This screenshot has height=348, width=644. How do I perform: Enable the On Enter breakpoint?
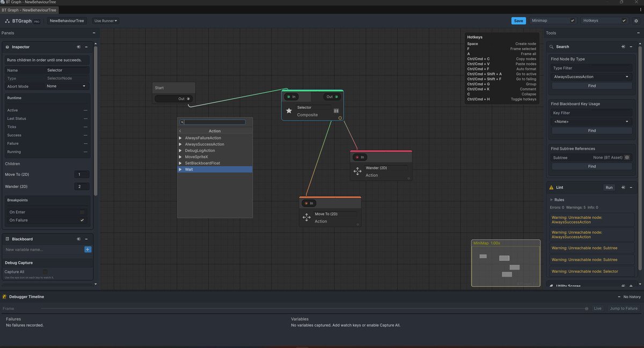click(82, 212)
